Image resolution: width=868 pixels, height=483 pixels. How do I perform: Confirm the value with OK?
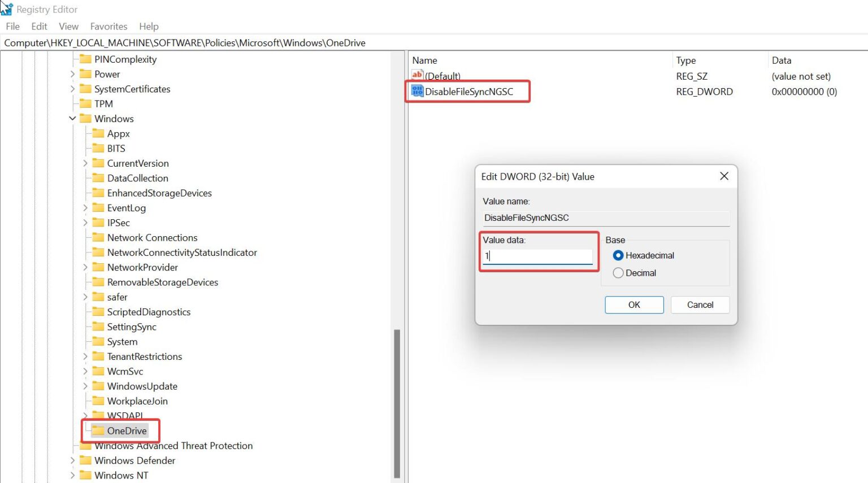coord(633,304)
